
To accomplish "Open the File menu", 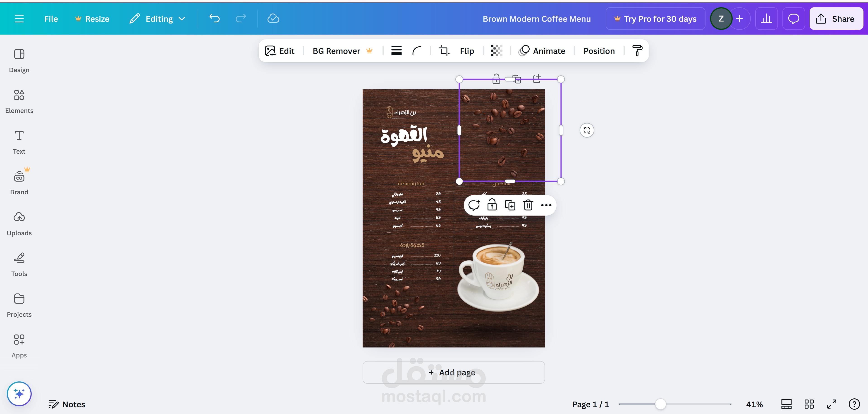I will (x=51, y=19).
